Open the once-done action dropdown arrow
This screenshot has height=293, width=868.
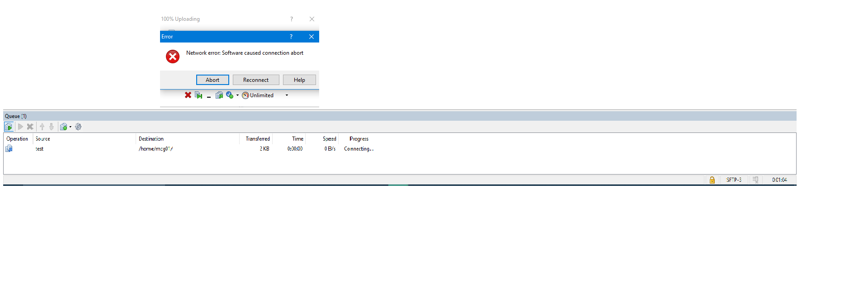(237, 95)
